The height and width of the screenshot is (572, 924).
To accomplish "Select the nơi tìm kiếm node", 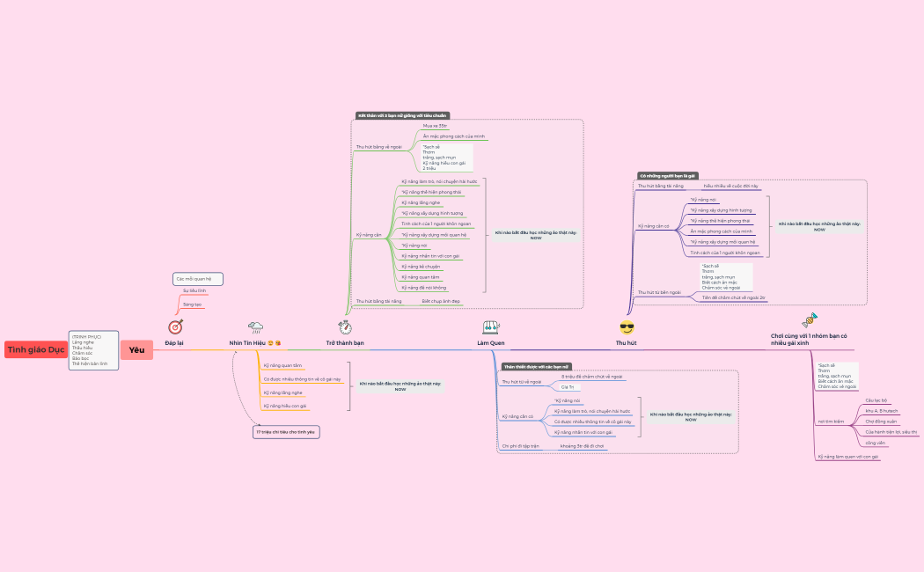I will pyautogui.click(x=831, y=422).
